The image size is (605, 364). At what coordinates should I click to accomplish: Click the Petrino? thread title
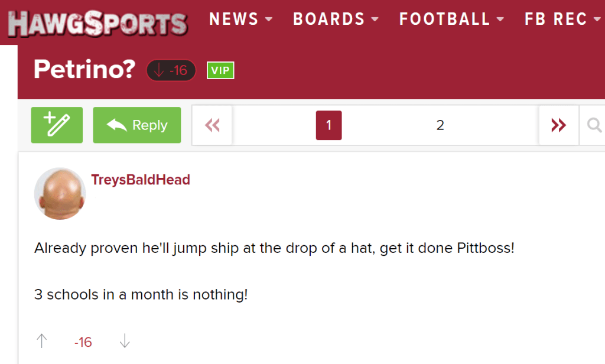(84, 70)
